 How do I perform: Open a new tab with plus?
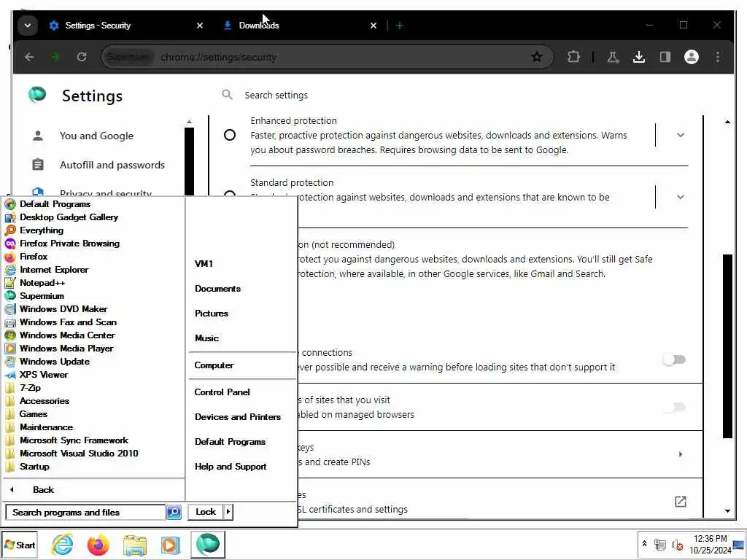[x=400, y=26]
